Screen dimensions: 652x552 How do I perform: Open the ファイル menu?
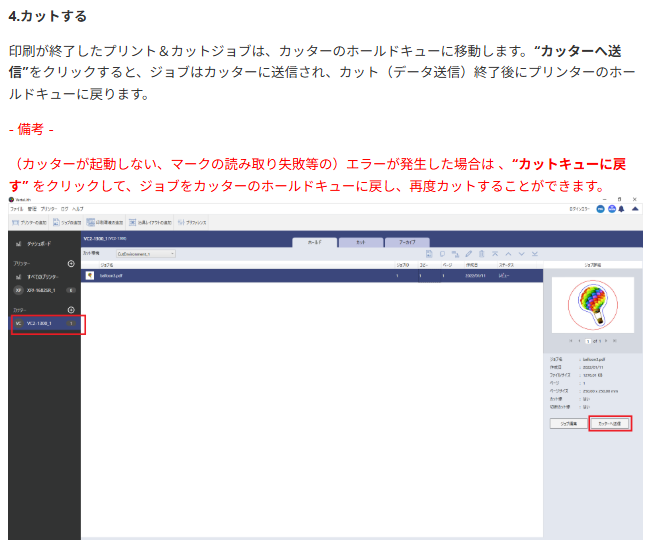(x=16, y=209)
